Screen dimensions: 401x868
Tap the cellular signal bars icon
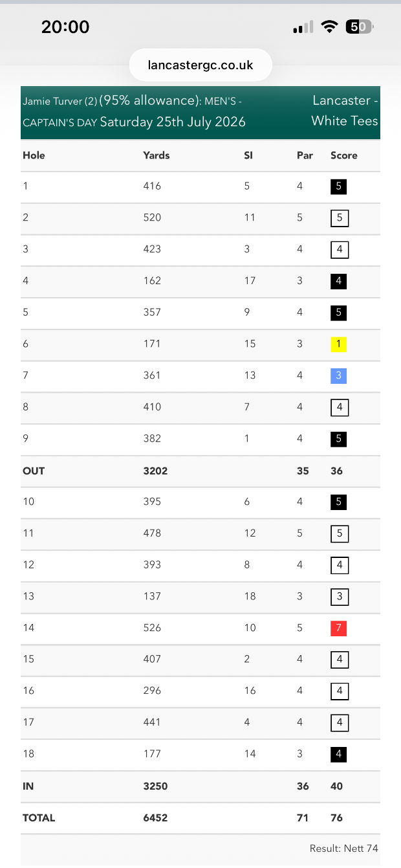pyautogui.click(x=303, y=27)
